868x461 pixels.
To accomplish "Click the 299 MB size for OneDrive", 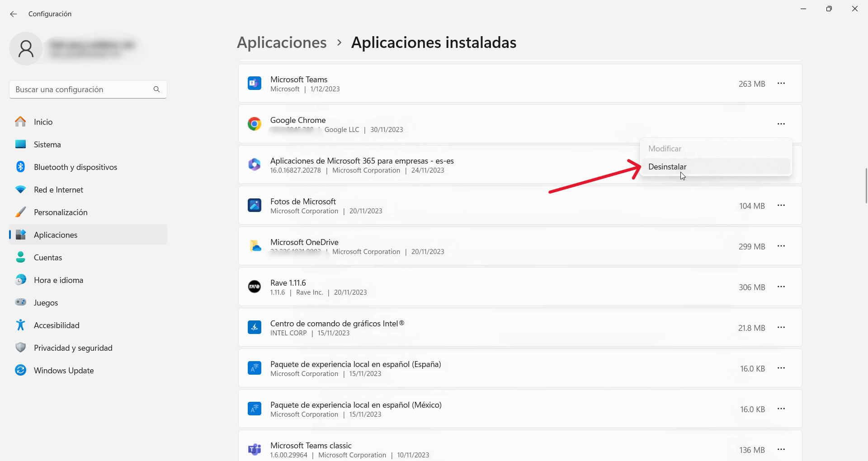I will tap(752, 247).
